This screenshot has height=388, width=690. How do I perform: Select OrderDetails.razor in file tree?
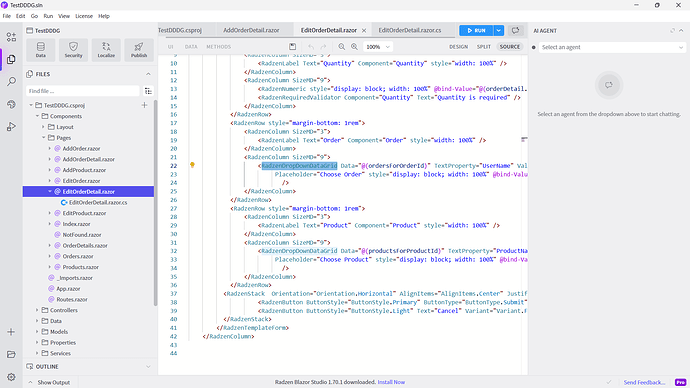pos(85,245)
